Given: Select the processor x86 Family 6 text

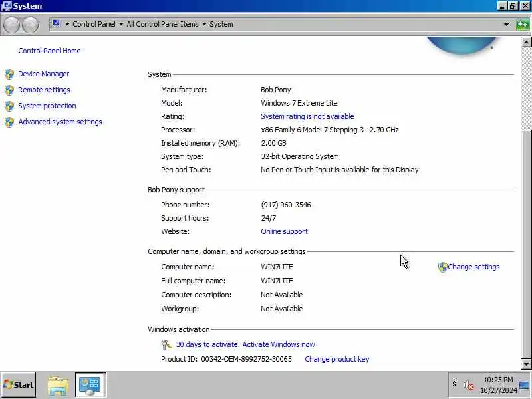Looking at the screenshot, I should 329,130.
